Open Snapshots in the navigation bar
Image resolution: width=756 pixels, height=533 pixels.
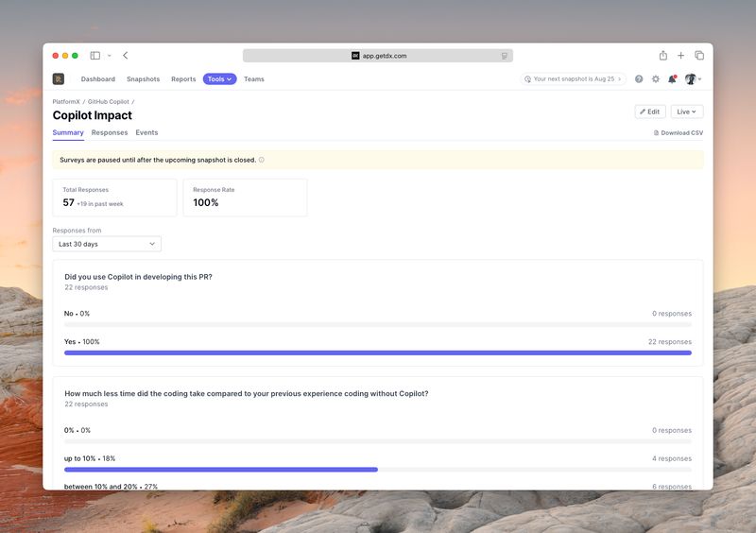coord(143,79)
